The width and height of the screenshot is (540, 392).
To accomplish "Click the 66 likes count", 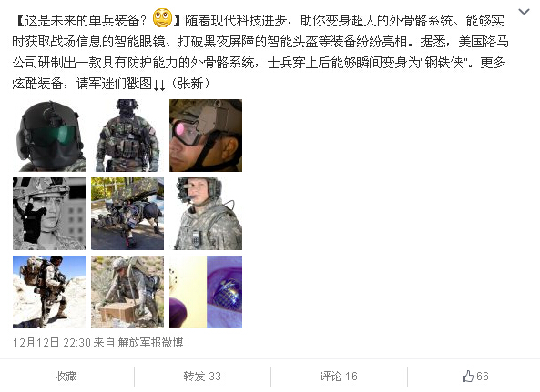I will click(x=483, y=377).
